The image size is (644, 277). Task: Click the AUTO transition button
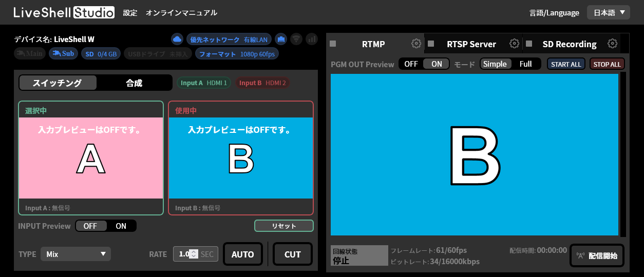pos(242,254)
